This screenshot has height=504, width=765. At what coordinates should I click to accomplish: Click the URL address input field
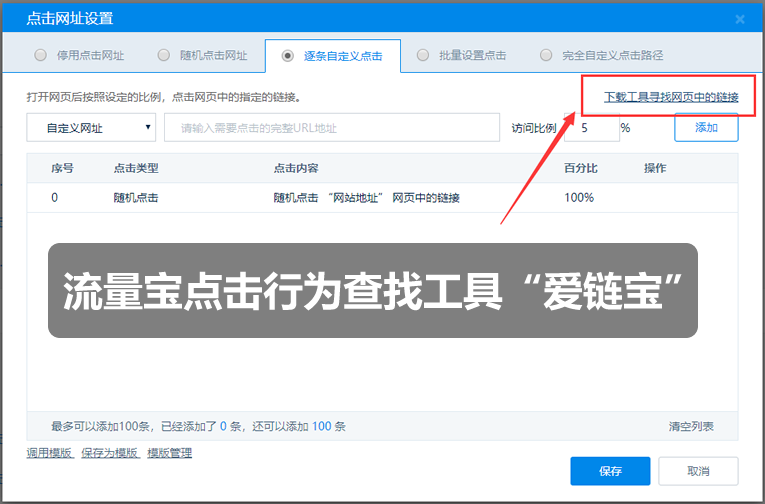coord(332,128)
